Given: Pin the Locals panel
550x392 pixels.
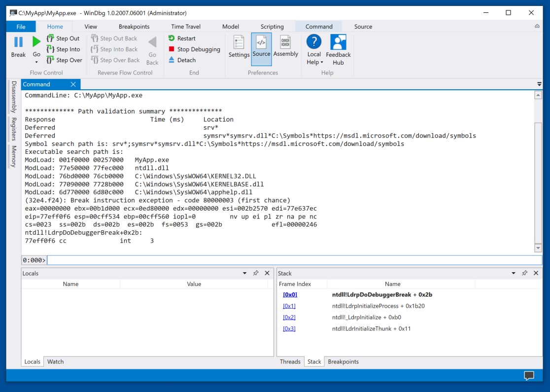Looking at the screenshot, I should 256,273.
